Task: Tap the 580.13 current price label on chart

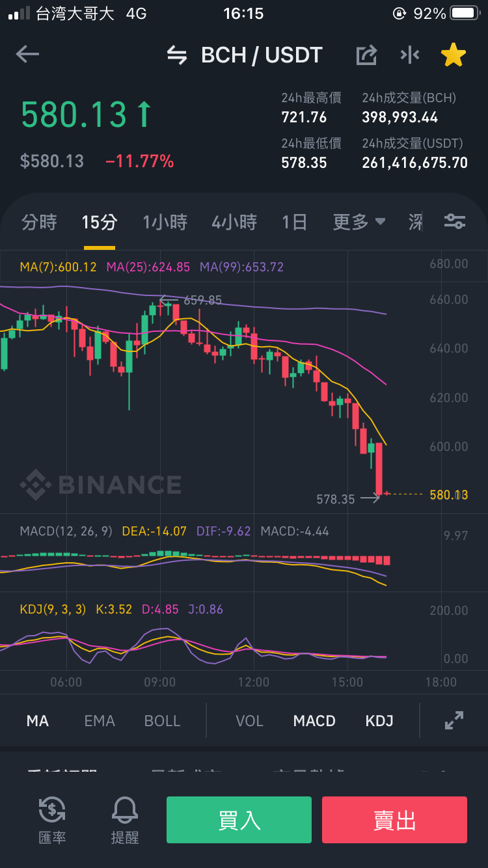Action: tap(449, 495)
